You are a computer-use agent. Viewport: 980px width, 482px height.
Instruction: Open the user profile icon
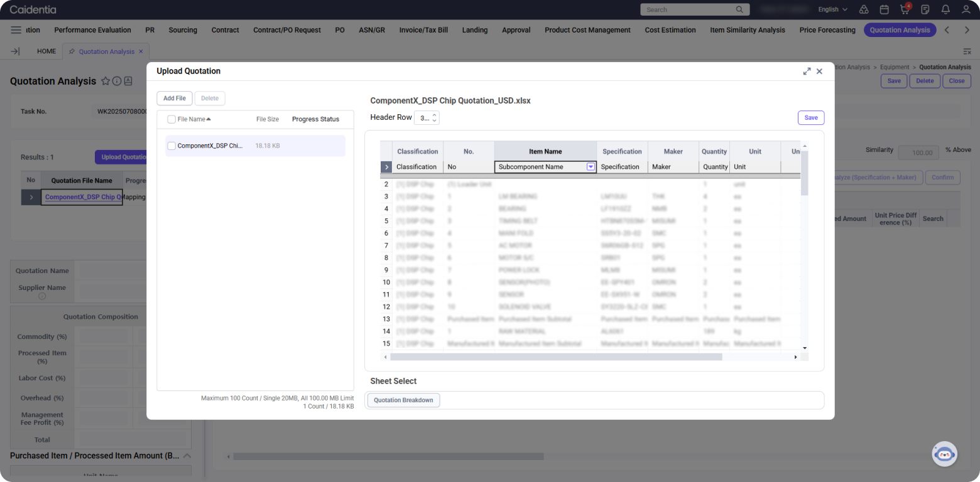(x=966, y=9)
